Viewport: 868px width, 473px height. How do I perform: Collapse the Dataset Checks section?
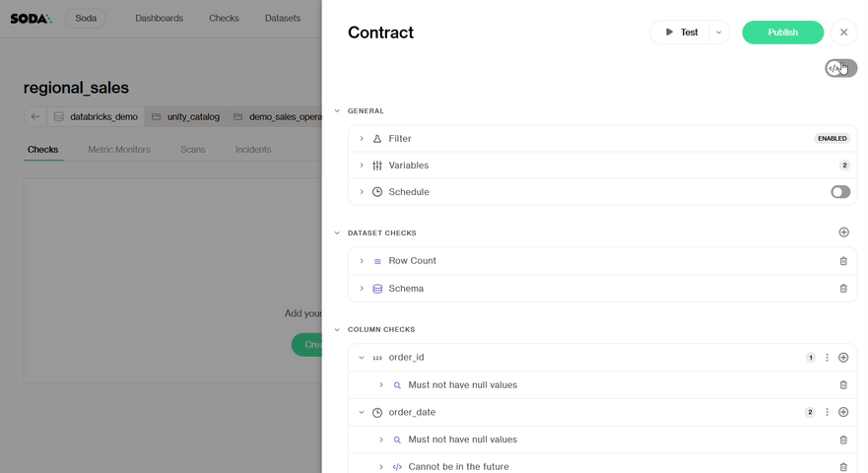click(x=337, y=234)
